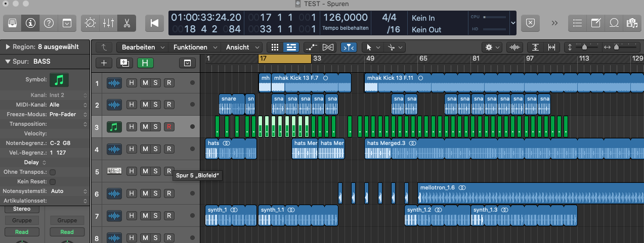Disable record arm on track 3
This screenshot has height=243, width=644.
tap(169, 127)
